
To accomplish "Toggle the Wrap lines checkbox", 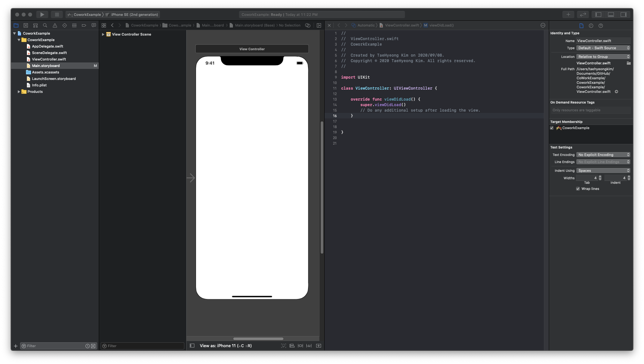I will click(x=578, y=189).
